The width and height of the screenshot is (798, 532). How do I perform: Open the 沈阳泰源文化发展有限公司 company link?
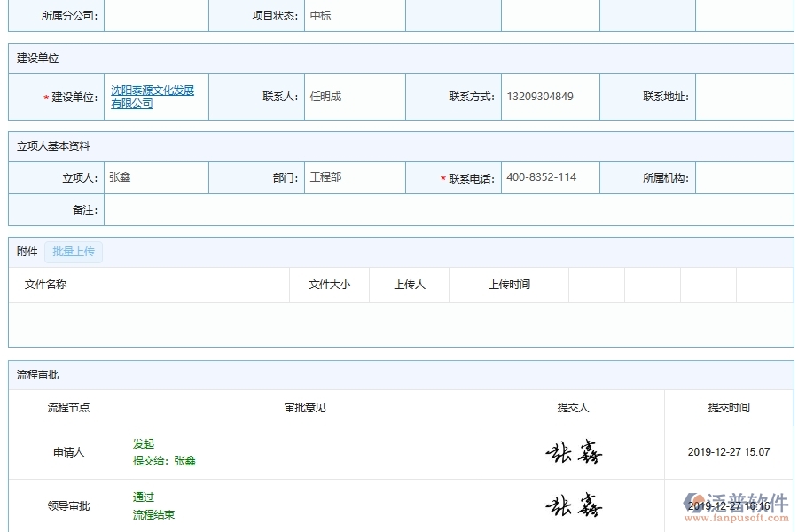coord(155,96)
